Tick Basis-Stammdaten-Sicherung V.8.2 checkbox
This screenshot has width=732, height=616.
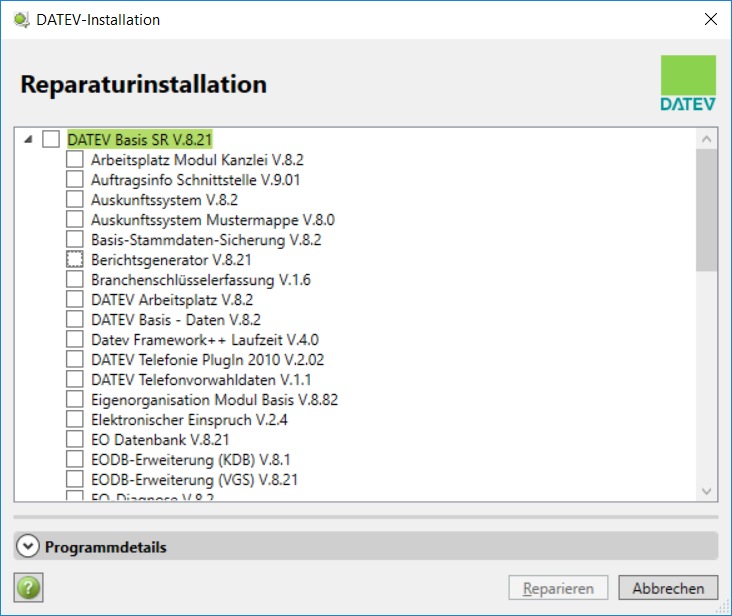[x=75, y=239]
